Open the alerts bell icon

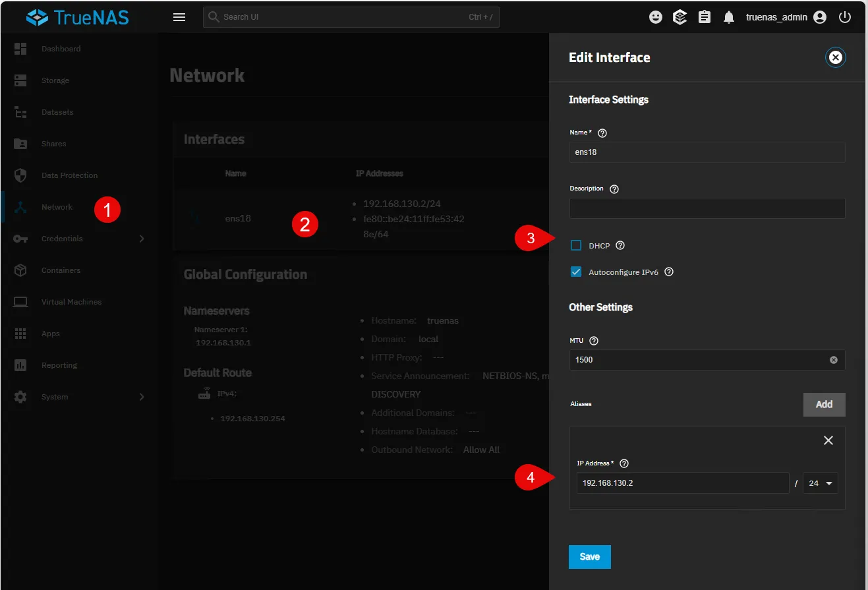pyautogui.click(x=728, y=17)
